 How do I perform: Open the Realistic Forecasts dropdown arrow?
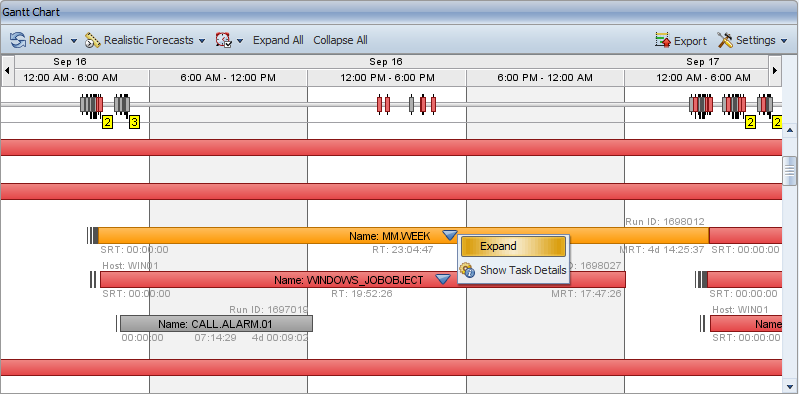202,41
